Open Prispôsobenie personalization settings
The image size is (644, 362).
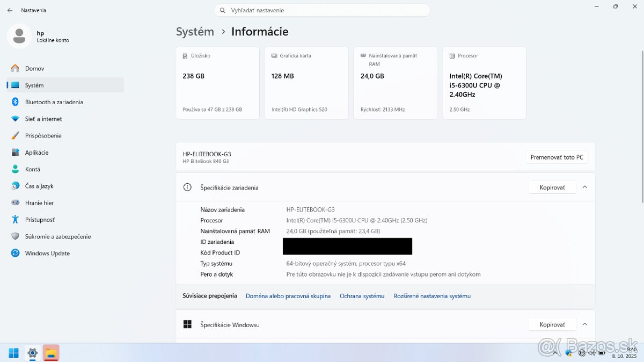click(x=43, y=136)
